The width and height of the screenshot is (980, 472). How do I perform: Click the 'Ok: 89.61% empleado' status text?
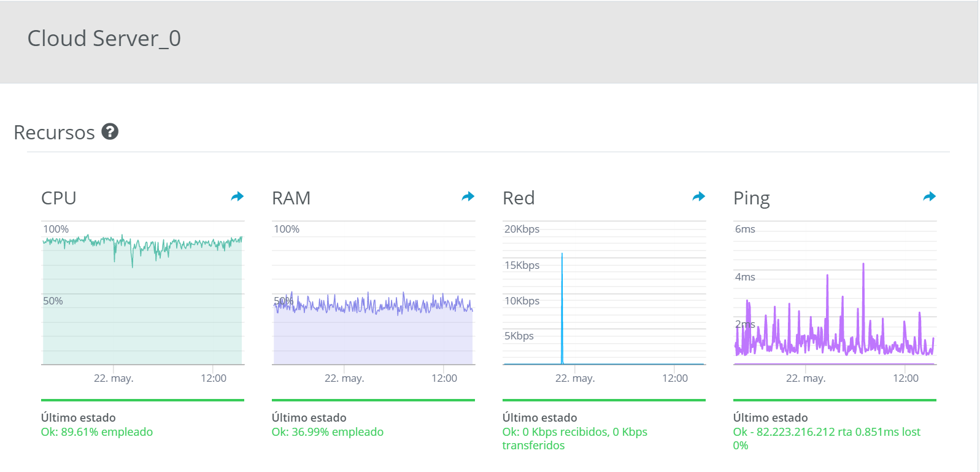(x=97, y=432)
